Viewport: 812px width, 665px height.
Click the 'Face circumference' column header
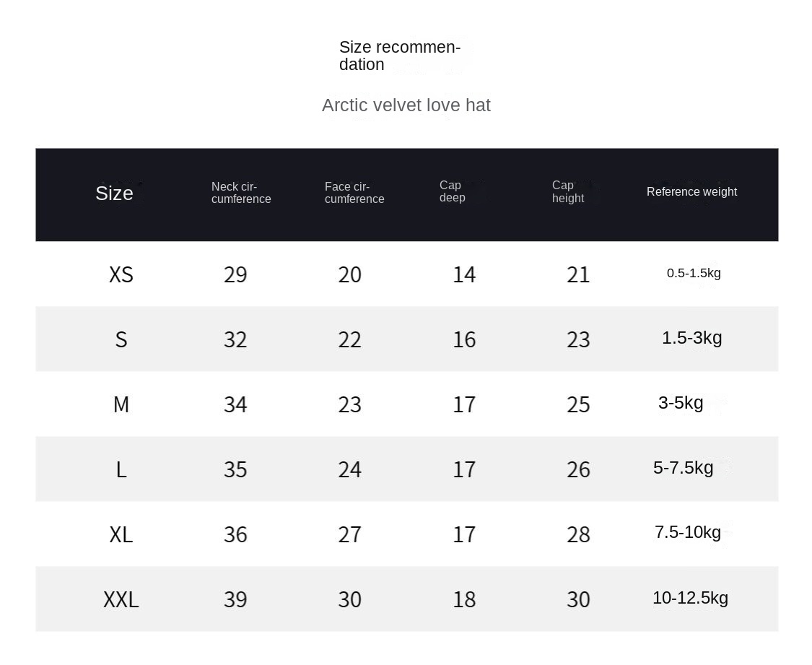[354, 193]
